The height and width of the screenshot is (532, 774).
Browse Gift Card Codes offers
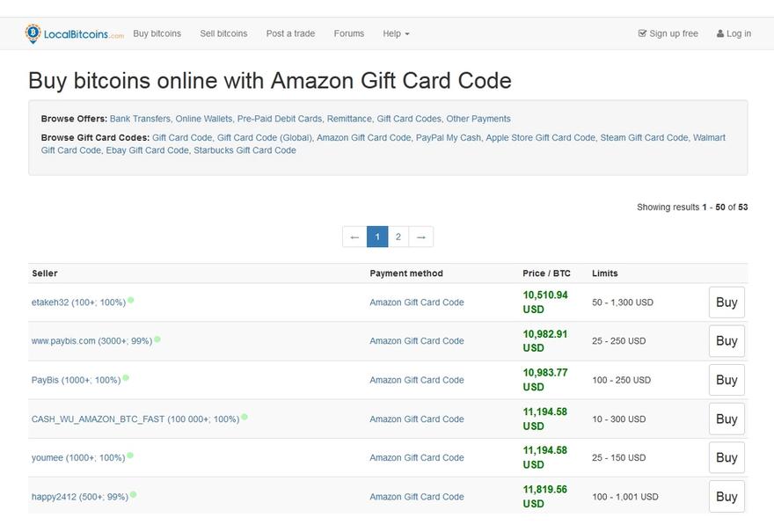point(409,119)
